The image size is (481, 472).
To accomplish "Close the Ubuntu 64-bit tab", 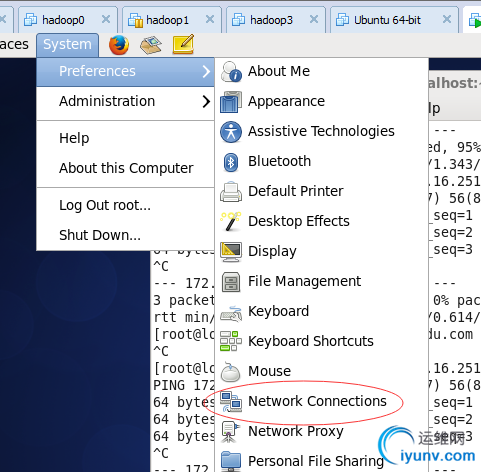I will (447, 19).
